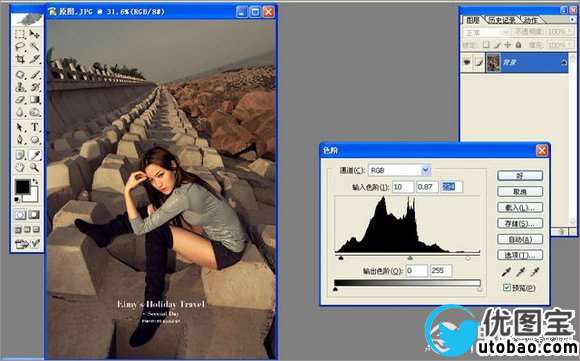Image resolution: width=580 pixels, height=361 pixels.
Task: Switch to Quick Mask mode
Action: coord(34,215)
